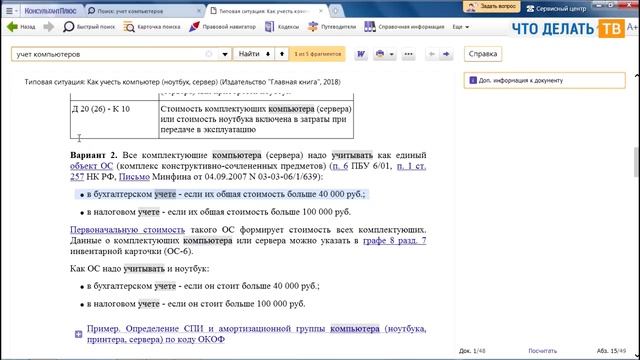The image size is (640, 360).
Task: Open Карточка поиска
Action: pos(152,27)
